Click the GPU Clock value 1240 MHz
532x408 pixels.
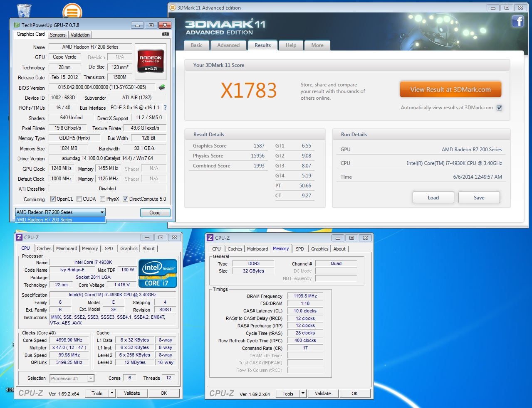[62, 168]
